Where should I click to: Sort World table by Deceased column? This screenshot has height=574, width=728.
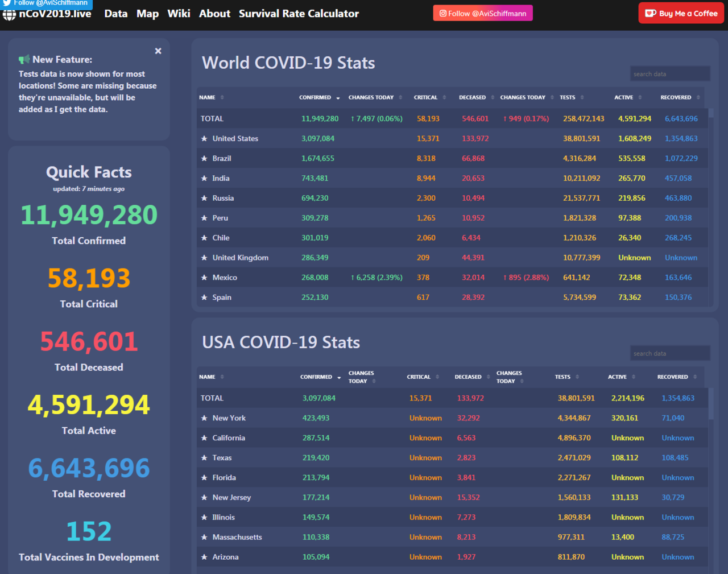click(x=477, y=97)
